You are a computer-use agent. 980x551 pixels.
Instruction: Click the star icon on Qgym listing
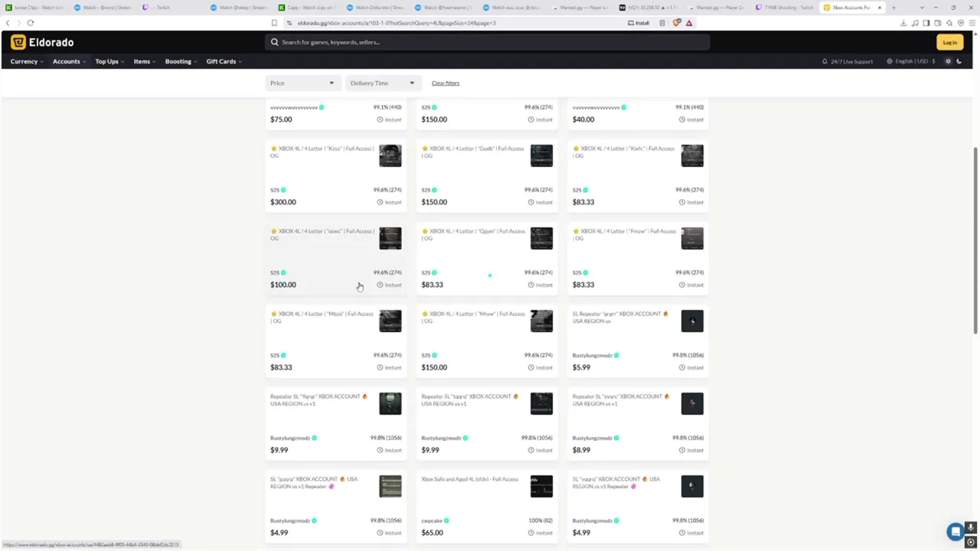coord(425,231)
